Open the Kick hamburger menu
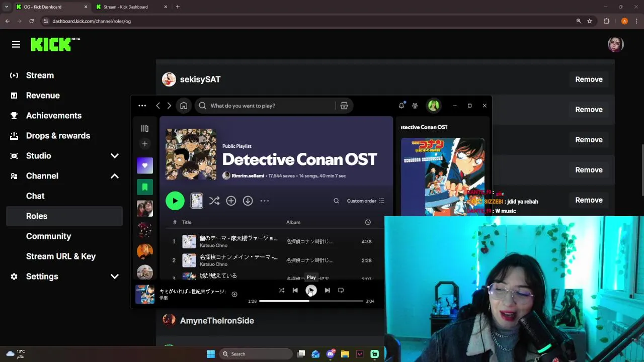The height and width of the screenshot is (362, 644). pos(16,45)
